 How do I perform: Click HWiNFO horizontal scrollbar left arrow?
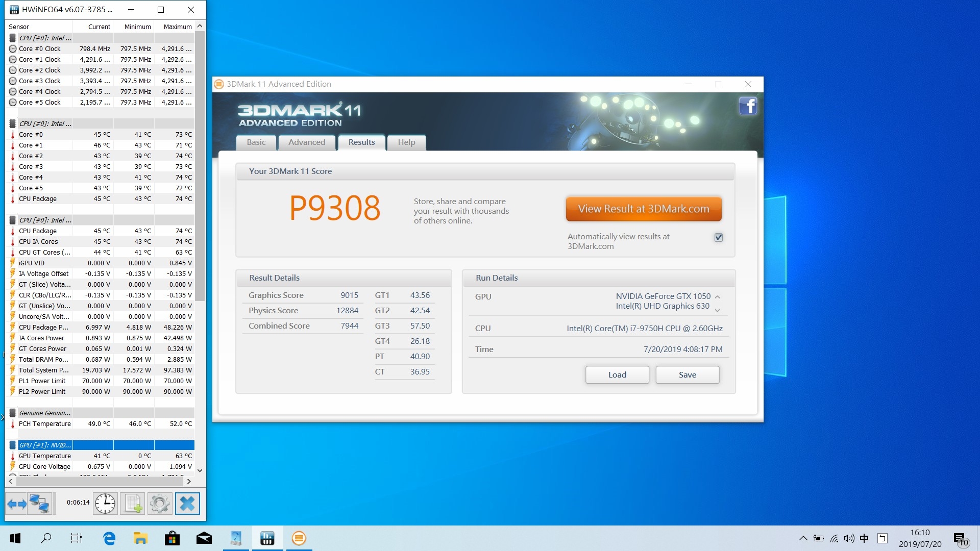click(11, 481)
